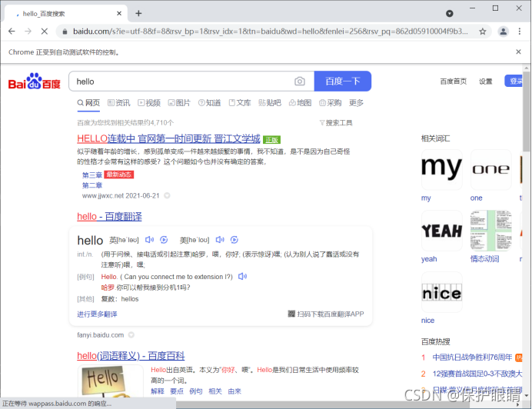Play American pronunciation speaker icon
The image size is (532, 409).
(x=220, y=240)
